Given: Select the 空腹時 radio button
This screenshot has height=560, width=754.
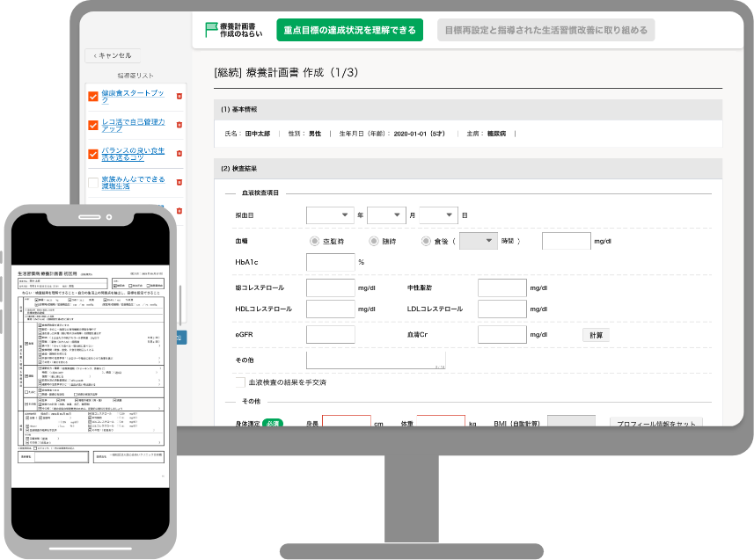Looking at the screenshot, I should (314, 241).
